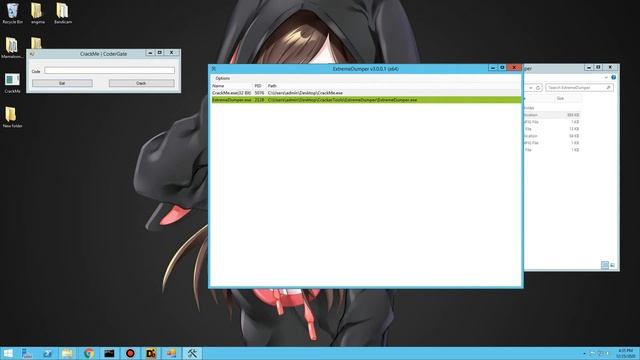Select the 13 KB file row in Explorer
640x360 pixels.
(x=552, y=129)
